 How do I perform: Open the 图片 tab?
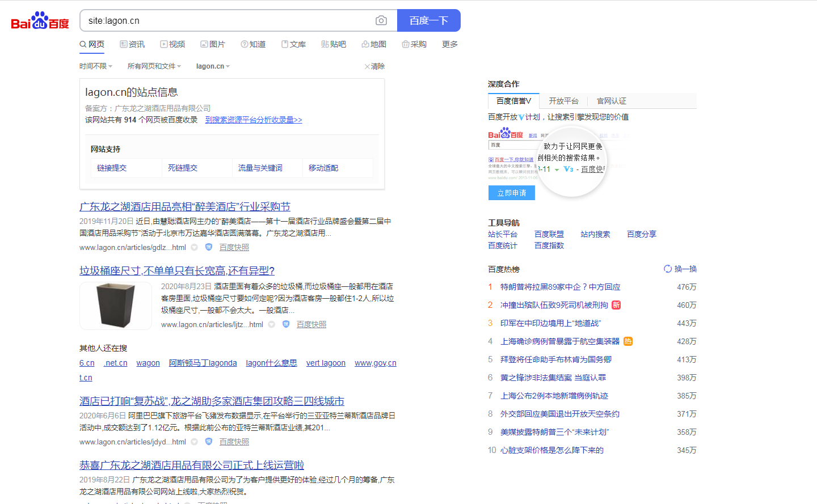pyautogui.click(x=213, y=44)
